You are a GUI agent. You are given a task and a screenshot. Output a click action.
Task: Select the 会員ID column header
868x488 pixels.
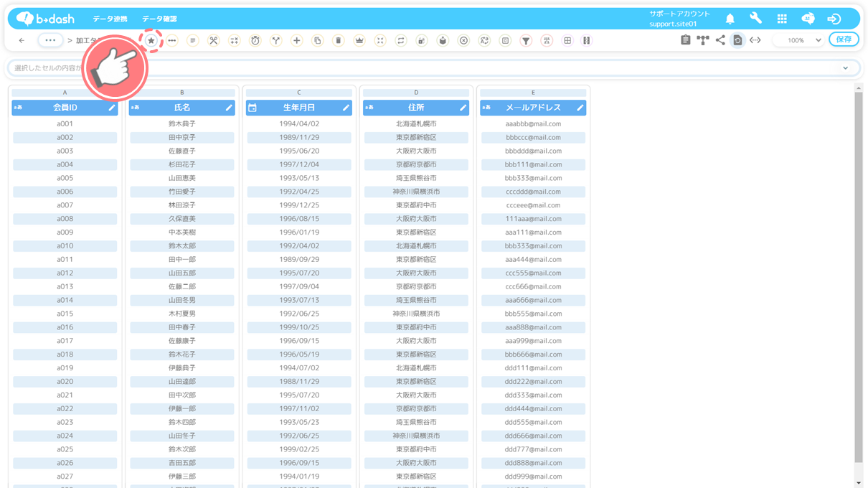(x=65, y=108)
